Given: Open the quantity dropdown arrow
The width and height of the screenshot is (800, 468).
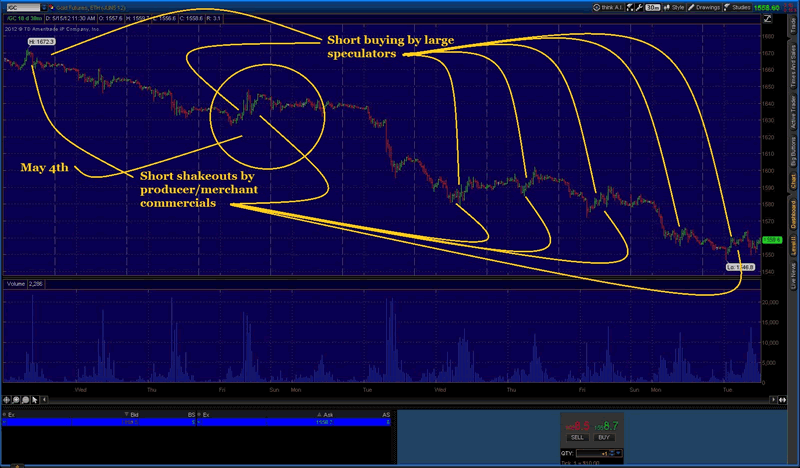Looking at the screenshot, I should pos(618,453).
